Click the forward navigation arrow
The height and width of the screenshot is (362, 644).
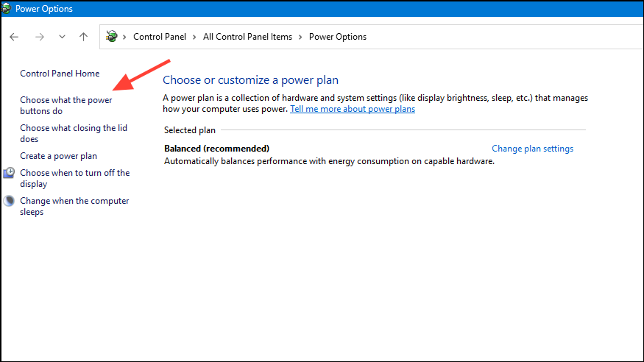pyautogui.click(x=40, y=37)
